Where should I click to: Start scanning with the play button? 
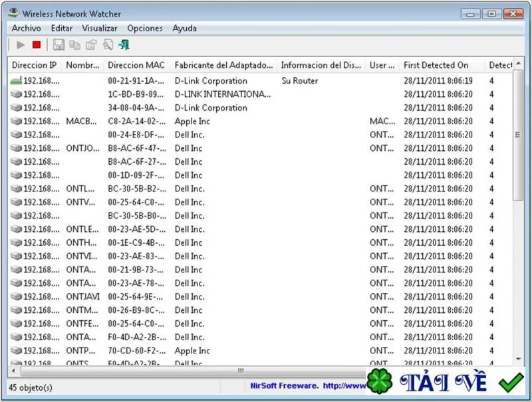coord(21,45)
